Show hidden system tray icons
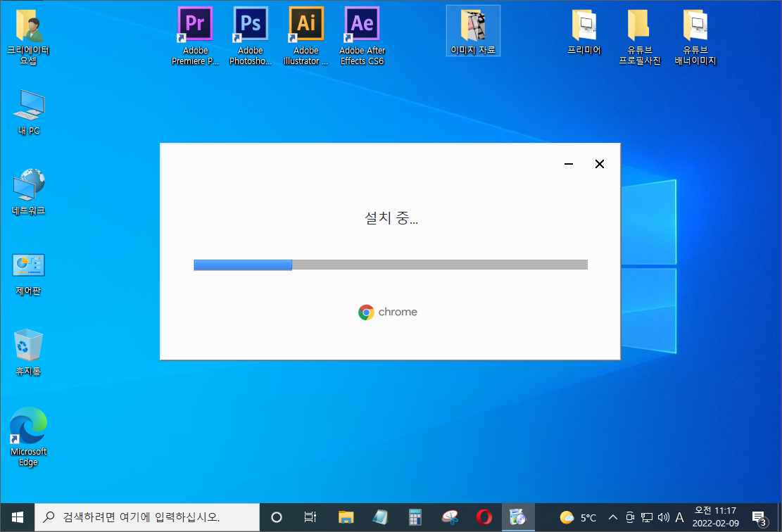This screenshot has width=782, height=532. coord(613,517)
